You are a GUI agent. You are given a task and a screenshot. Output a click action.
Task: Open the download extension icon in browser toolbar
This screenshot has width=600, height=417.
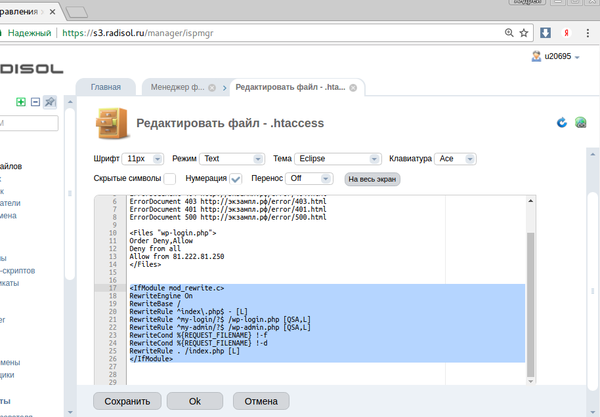coord(545,33)
